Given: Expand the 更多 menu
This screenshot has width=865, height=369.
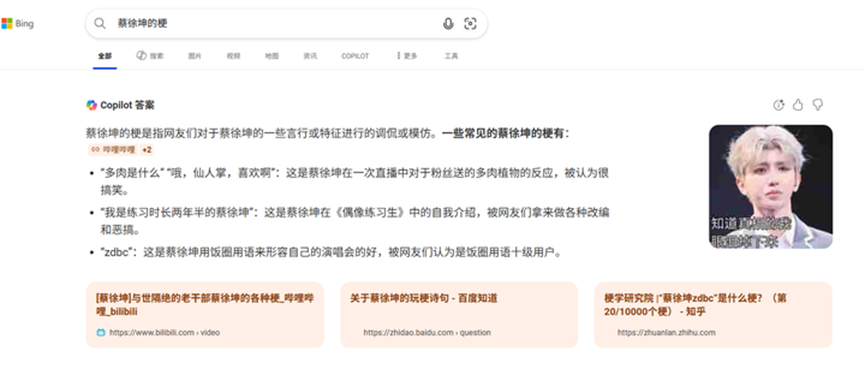Looking at the screenshot, I should click(407, 56).
